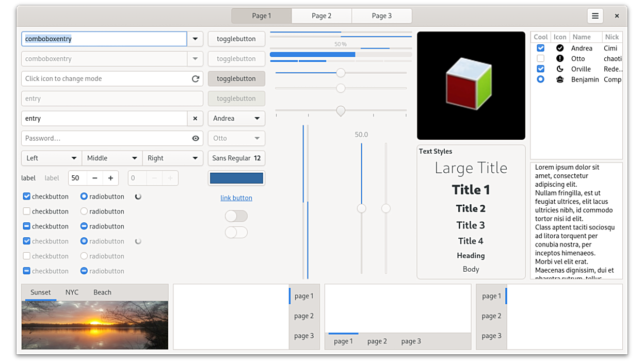The image size is (644, 362).
Task: Follow the link button hyperlink
Action: point(236,198)
